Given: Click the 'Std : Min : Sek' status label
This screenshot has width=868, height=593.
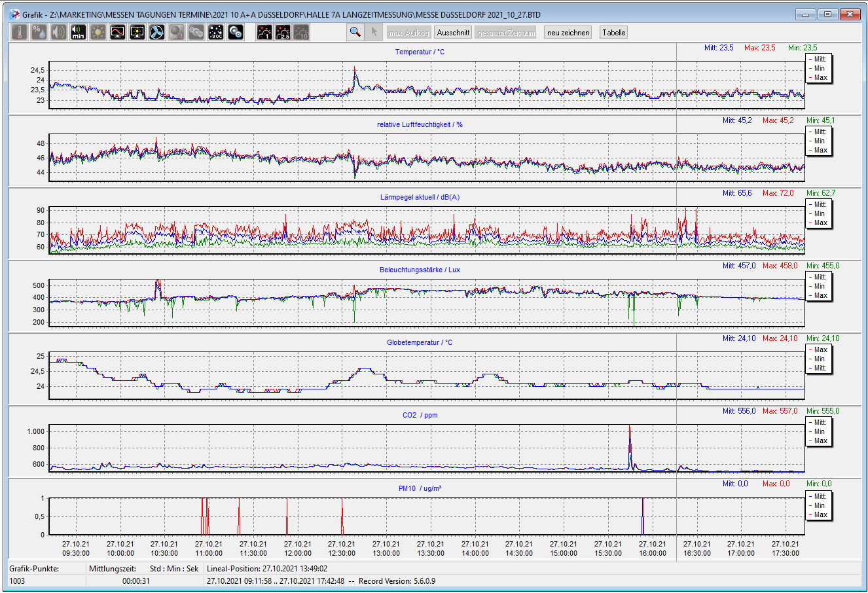Looking at the screenshot, I should (x=174, y=569).
